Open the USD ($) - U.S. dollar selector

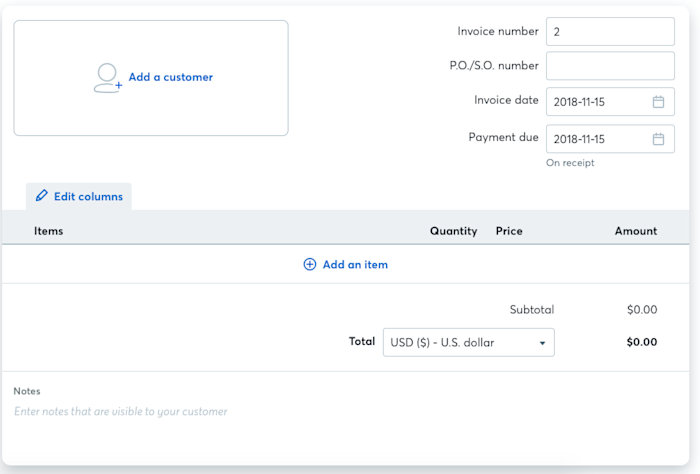coord(460,343)
